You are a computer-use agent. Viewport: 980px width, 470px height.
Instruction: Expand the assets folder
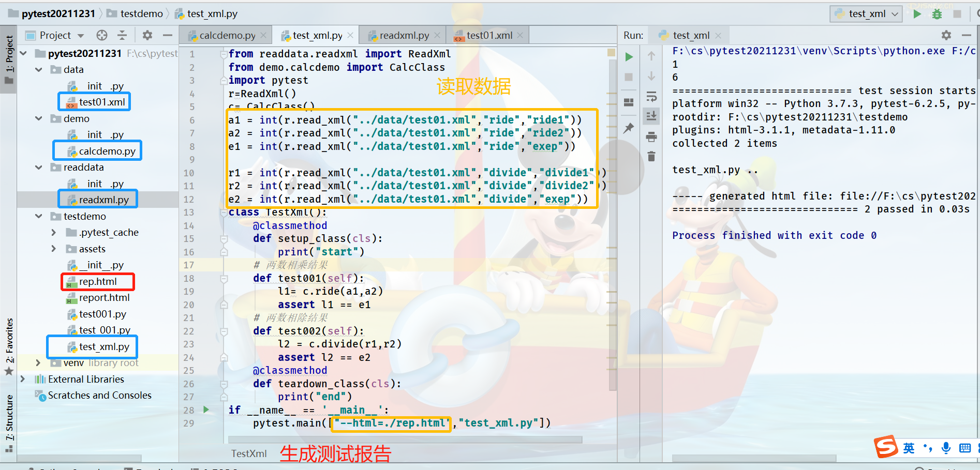(54, 249)
